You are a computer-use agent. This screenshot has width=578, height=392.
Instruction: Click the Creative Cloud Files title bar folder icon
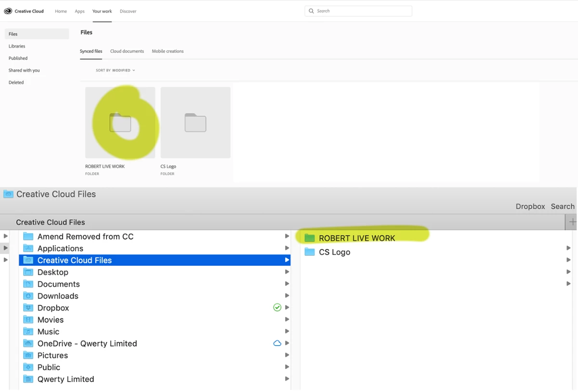(8, 194)
